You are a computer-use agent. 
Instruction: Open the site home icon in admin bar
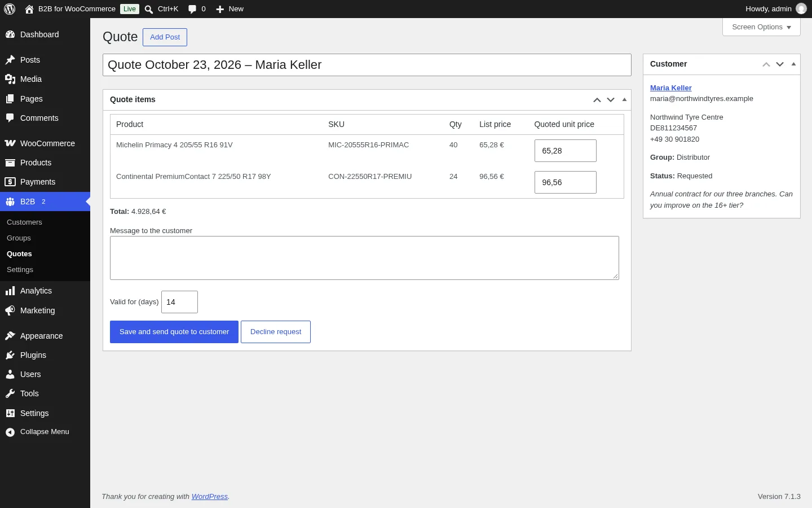pyautogui.click(x=29, y=9)
